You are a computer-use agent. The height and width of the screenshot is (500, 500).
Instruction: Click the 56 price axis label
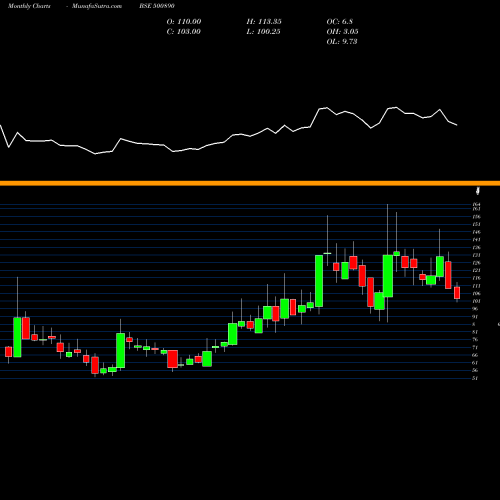coord(475,370)
